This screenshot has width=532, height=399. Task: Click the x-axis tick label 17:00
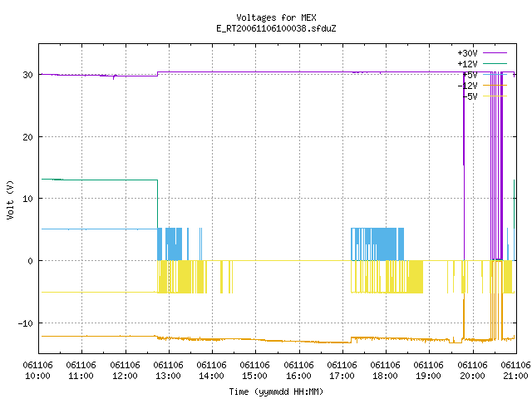[342, 376]
